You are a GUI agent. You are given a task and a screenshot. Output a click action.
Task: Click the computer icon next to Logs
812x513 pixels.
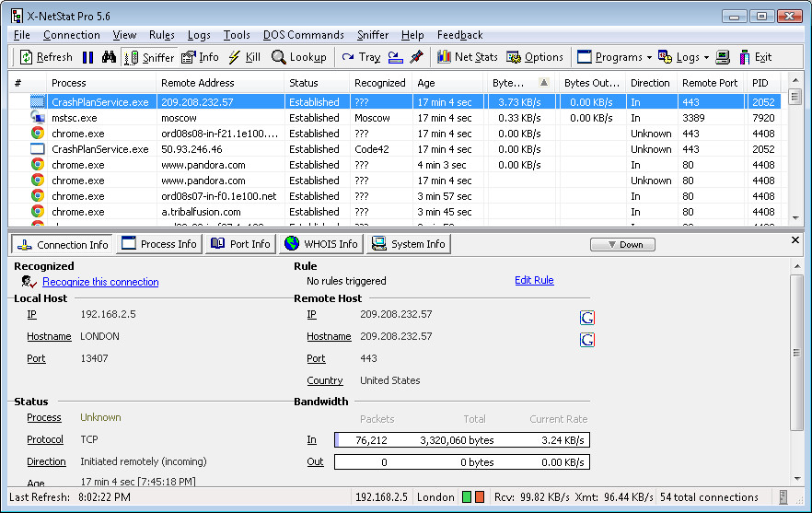click(723, 57)
